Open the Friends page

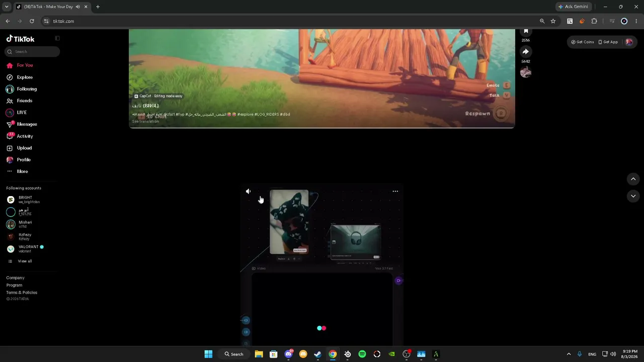[x=20, y=101]
